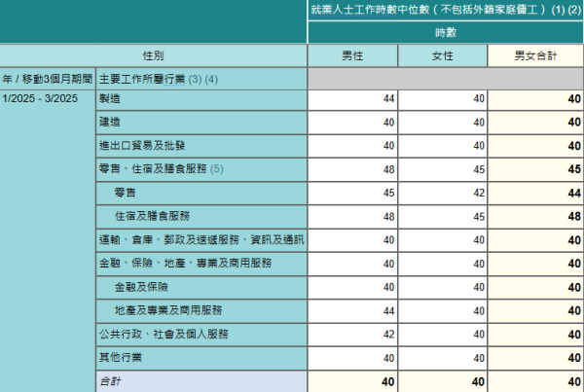Click the 男女合計 value 40 in 製造 row

[535, 100]
